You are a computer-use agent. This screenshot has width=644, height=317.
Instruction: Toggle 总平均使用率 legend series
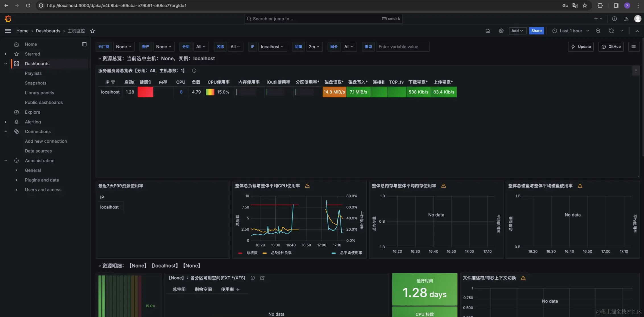click(x=351, y=253)
